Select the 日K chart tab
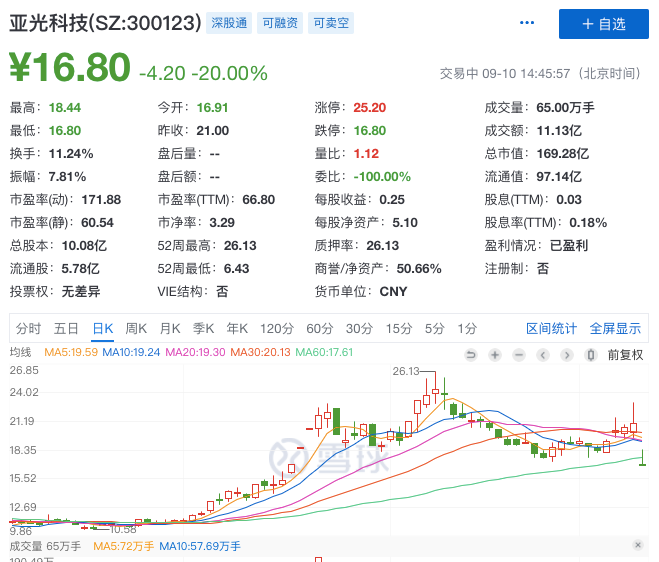The height and width of the screenshot is (562, 659). (x=103, y=328)
